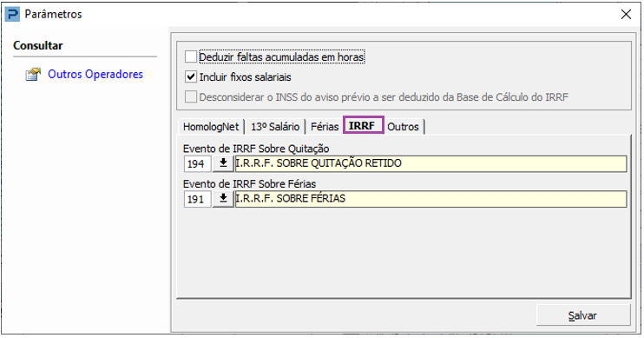Viewport: 644px width, 338px height.
Task: Click the Evento de IRRF Sobre Quitação label
Action: pyautogui.click(x=256, y=149)
